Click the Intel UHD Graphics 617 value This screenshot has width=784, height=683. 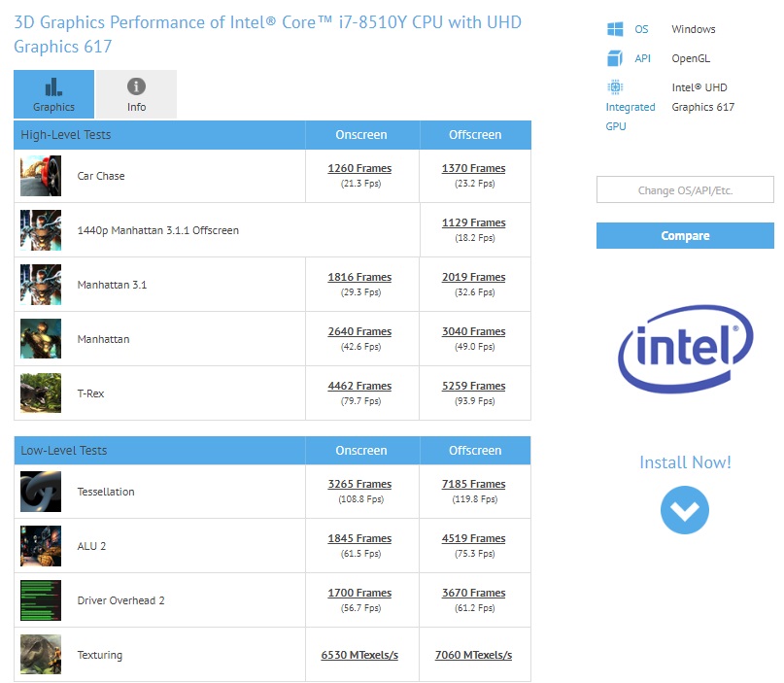coord(703,97)
